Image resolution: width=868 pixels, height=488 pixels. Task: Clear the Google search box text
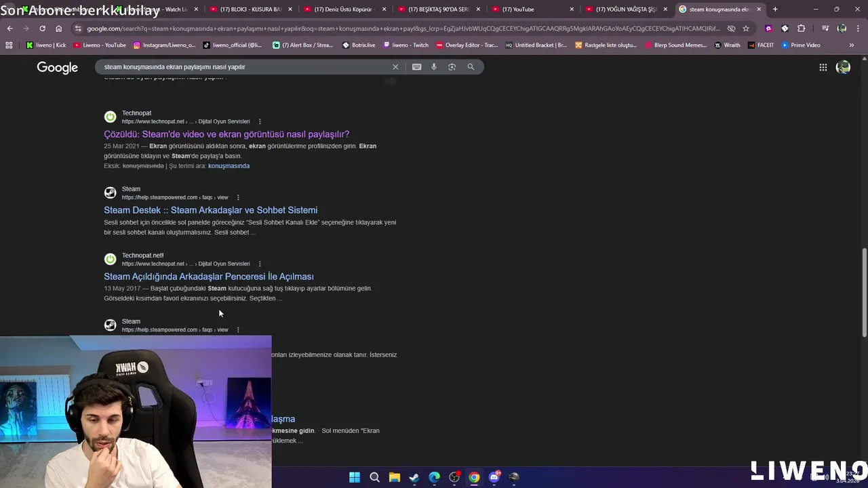(395, 67)
